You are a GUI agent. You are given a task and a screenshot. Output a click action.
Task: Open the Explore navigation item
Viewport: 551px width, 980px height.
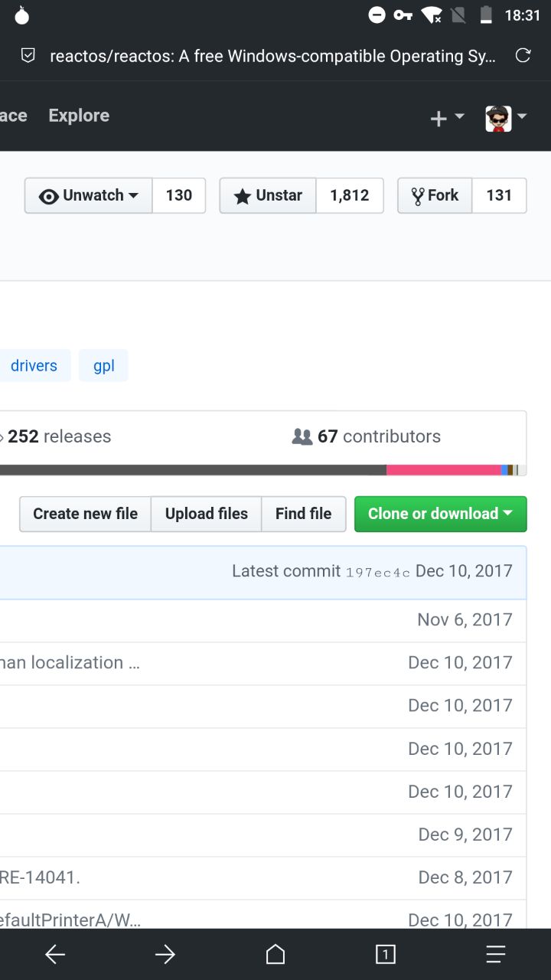(x=79, y=116)
